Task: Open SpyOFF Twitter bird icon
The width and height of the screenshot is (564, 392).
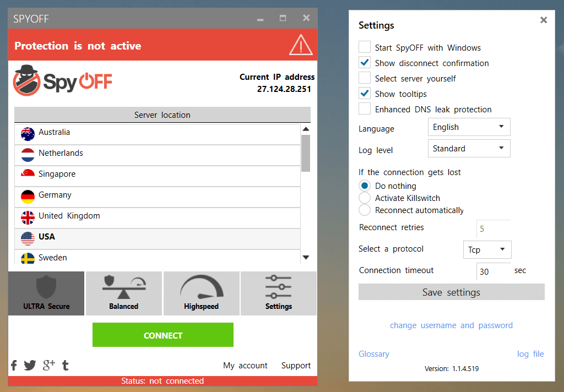Action: pos(30,365)
